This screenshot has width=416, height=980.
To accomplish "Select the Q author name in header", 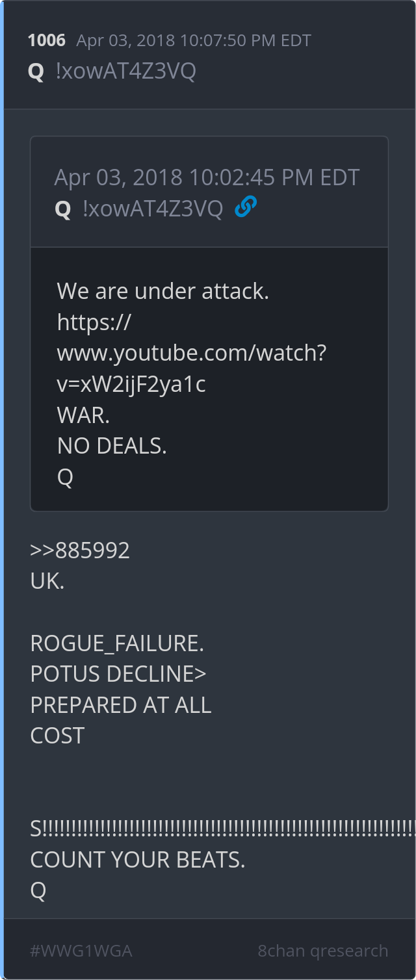I will (x=36, y=71).
